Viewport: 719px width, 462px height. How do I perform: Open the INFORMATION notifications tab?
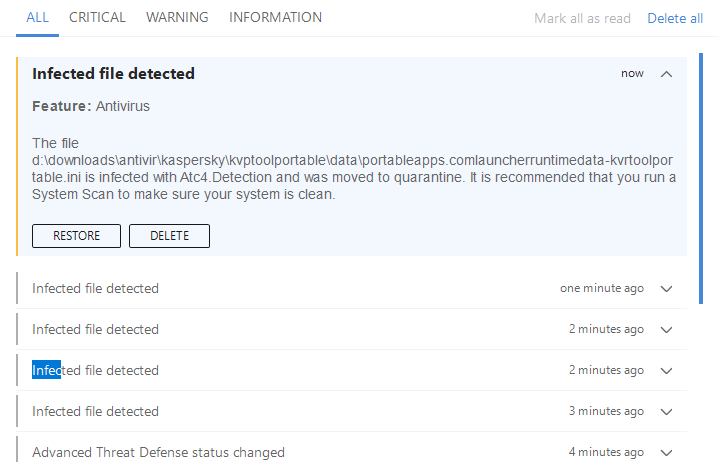click(275, 17)
